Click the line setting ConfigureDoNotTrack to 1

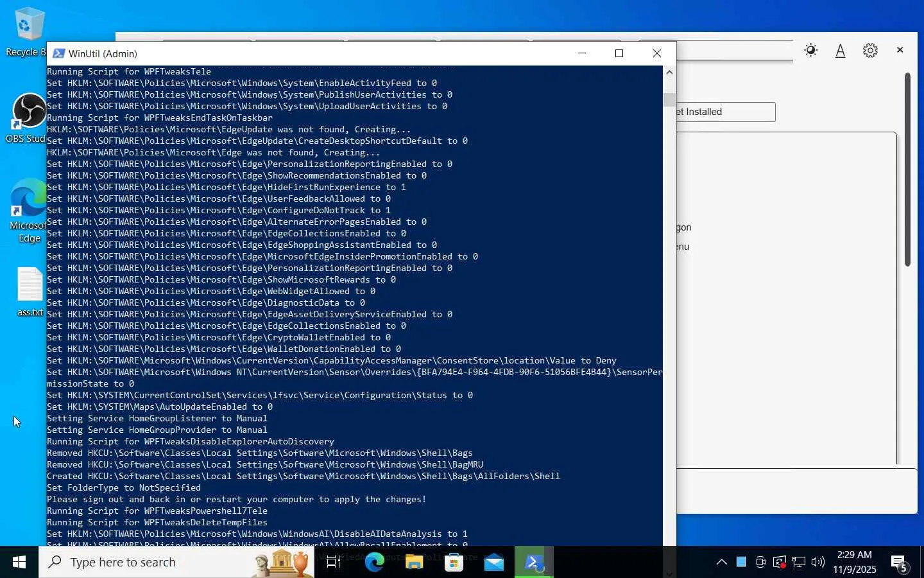point(219,210)
